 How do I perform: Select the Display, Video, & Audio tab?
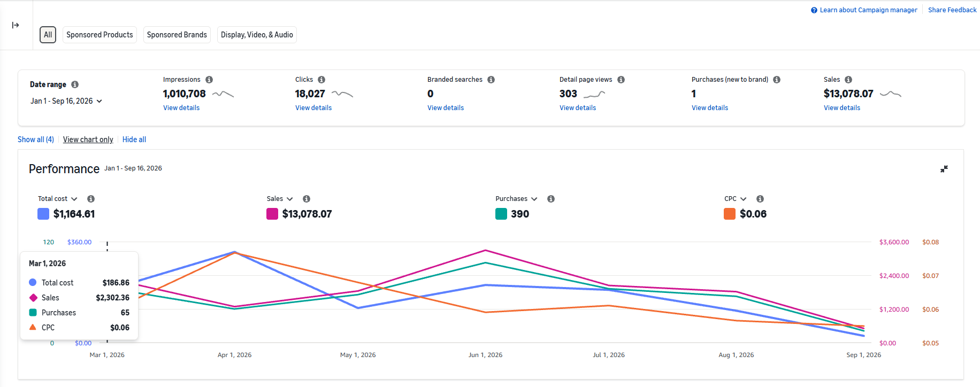(x=257, y=35)
